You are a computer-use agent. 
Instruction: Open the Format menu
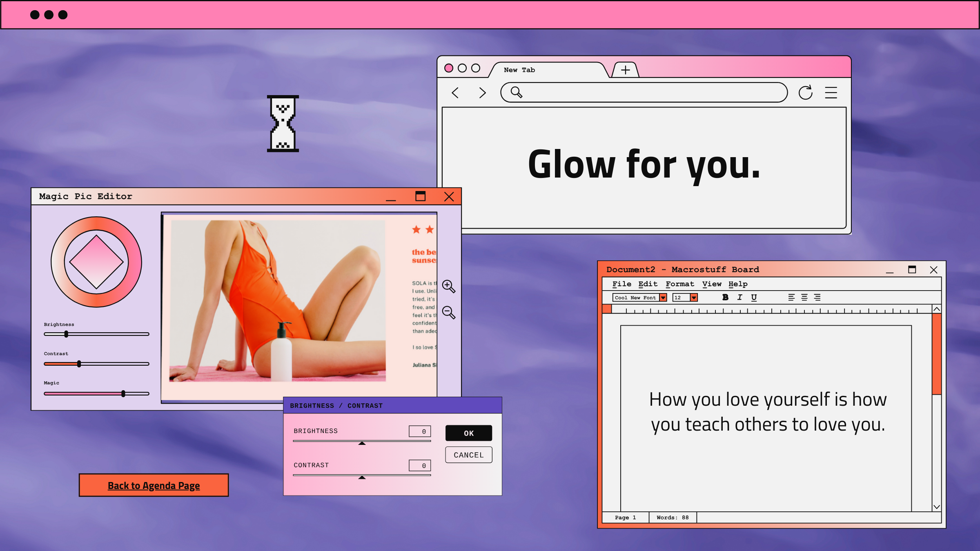[679, 284]
